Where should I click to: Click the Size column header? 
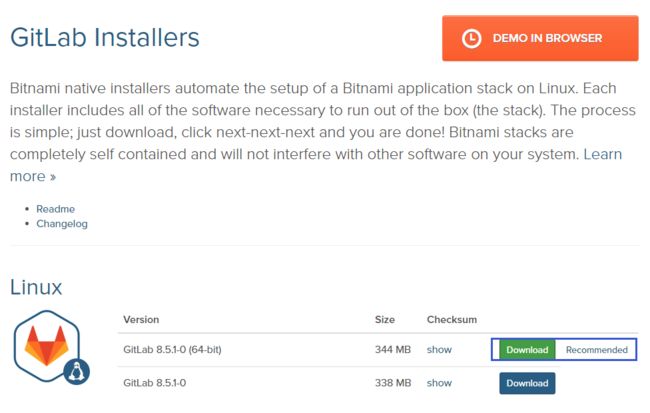click(x=385, y=320)
